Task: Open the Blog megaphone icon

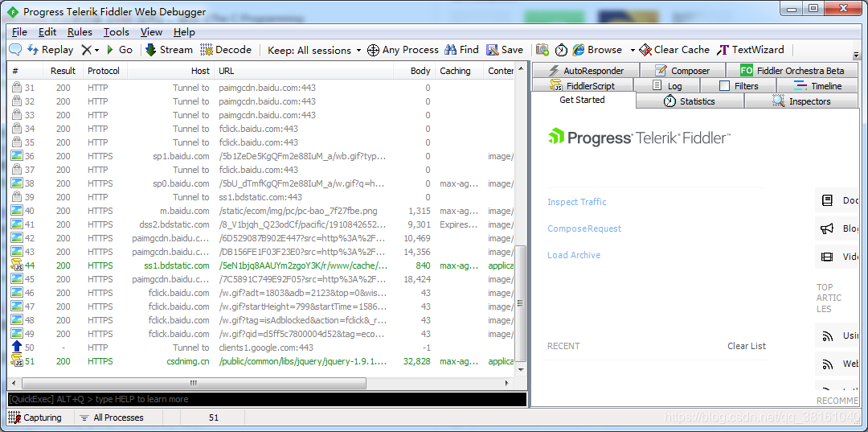Action: coord(827,228)
